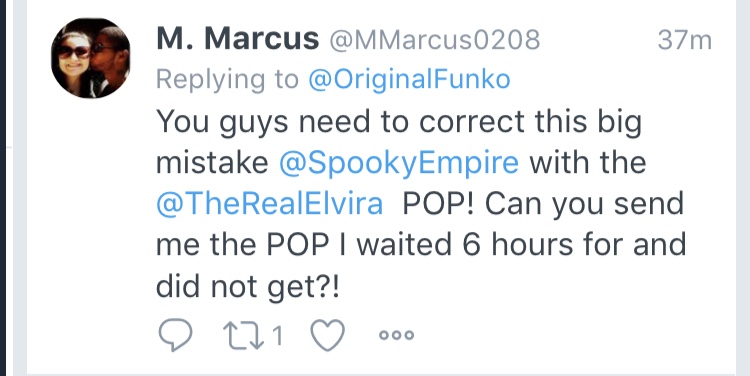Open M. Marcus's round profile photo
The image size is (750, 376).
(x=90, y=58)
